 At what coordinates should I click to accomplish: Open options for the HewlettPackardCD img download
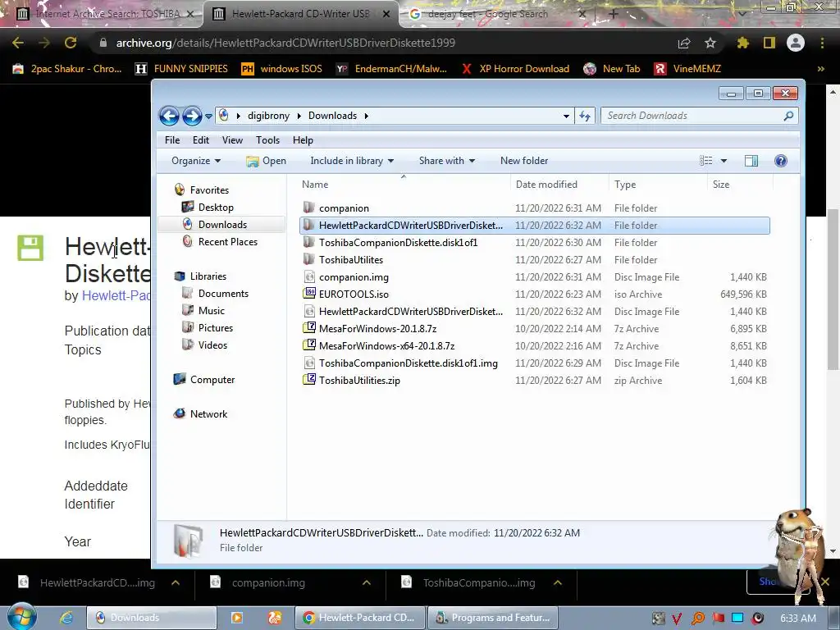176,583
